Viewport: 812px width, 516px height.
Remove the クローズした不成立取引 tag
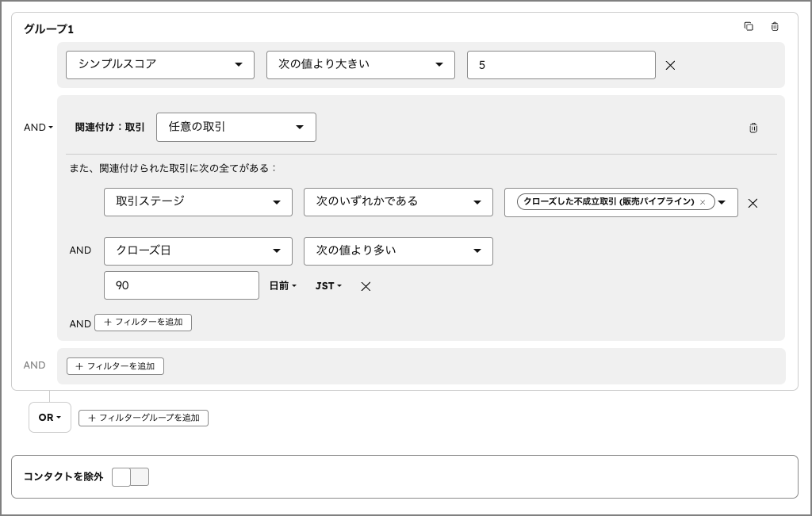[703, 202]
